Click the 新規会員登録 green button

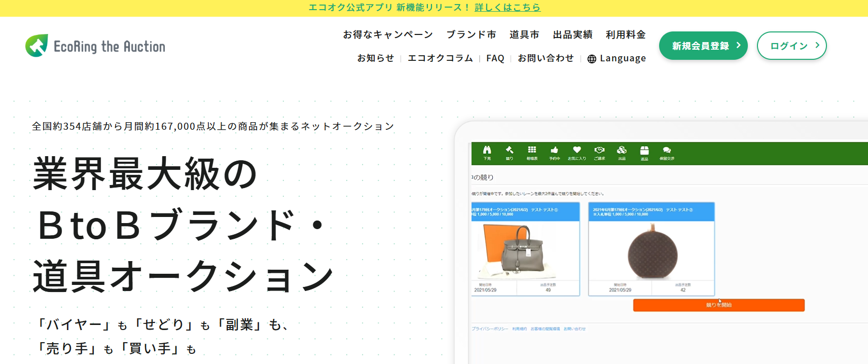(703, 46)
